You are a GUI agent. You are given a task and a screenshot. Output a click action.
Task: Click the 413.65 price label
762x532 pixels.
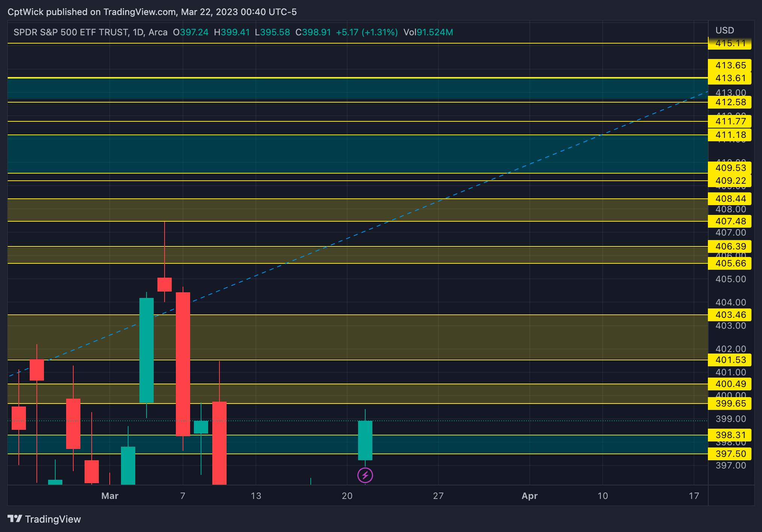coord(730,65)
